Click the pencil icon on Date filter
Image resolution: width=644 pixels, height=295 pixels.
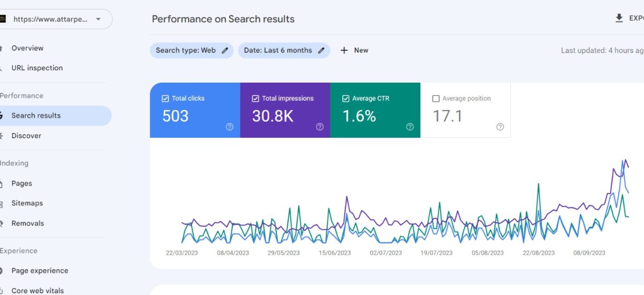tap(321, 50)
